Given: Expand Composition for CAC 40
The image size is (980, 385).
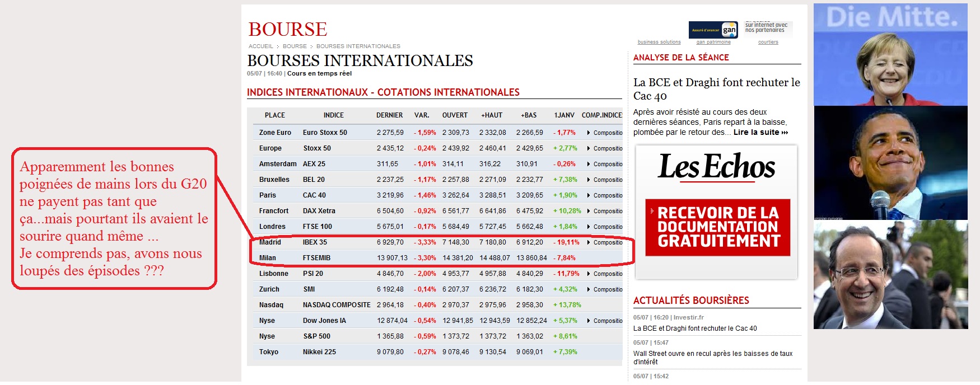Looking at the screenshot, I should point(605,195).
